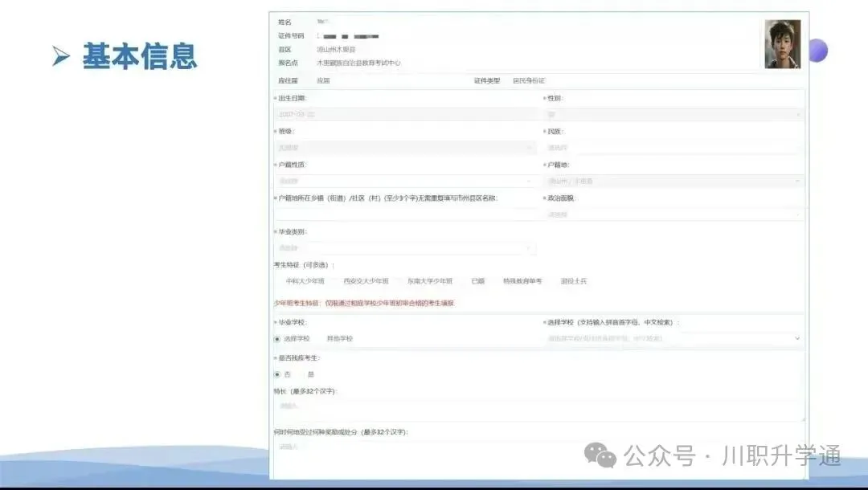Choose 否 for 是否残疾考生
The width and height of the screenshot is (868, 490).
coord(277,374)
